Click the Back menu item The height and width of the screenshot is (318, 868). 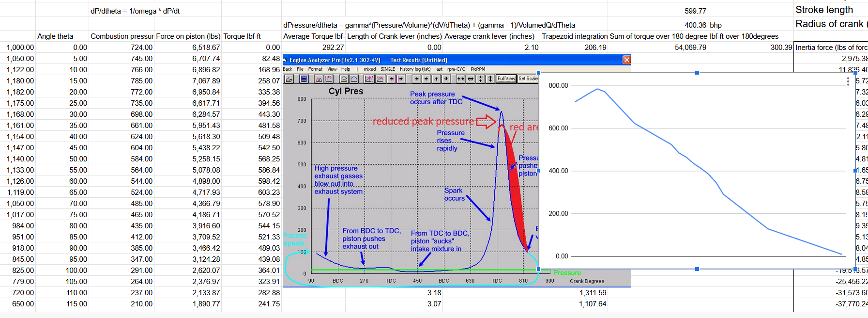coord(288,69)
